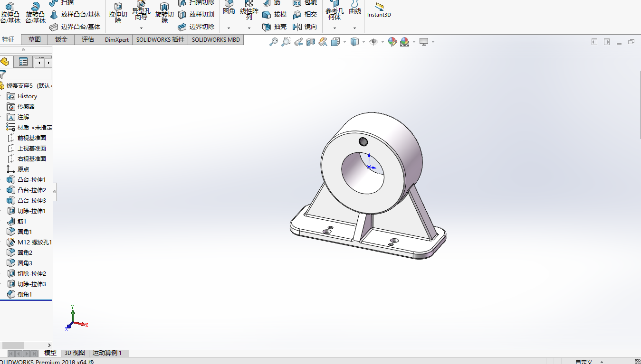Click the Previous View icon
Screen dimensions: 641x364
tap(298, 42)
